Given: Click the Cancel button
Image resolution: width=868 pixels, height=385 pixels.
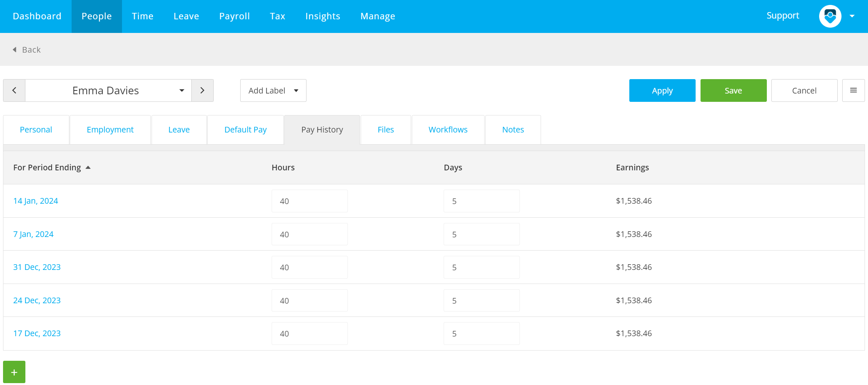Looking at the screenshot, I should (x=804, y=90).
